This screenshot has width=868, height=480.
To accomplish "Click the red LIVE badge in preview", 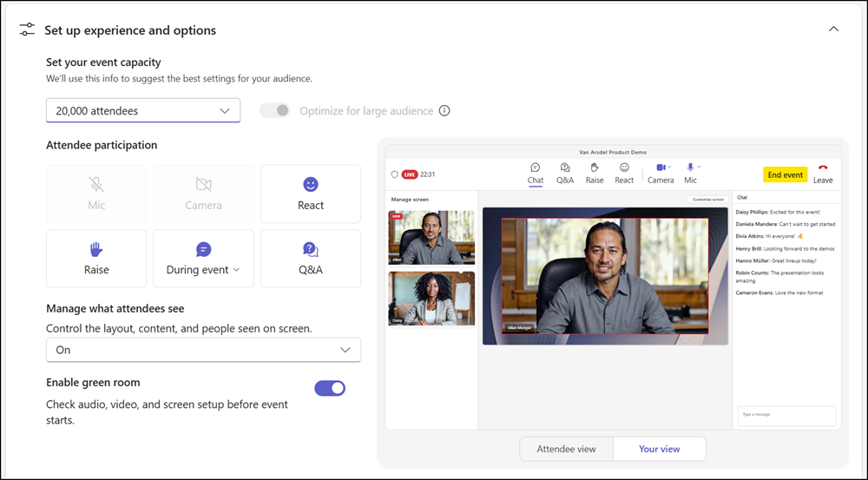I will click(410, 174).
